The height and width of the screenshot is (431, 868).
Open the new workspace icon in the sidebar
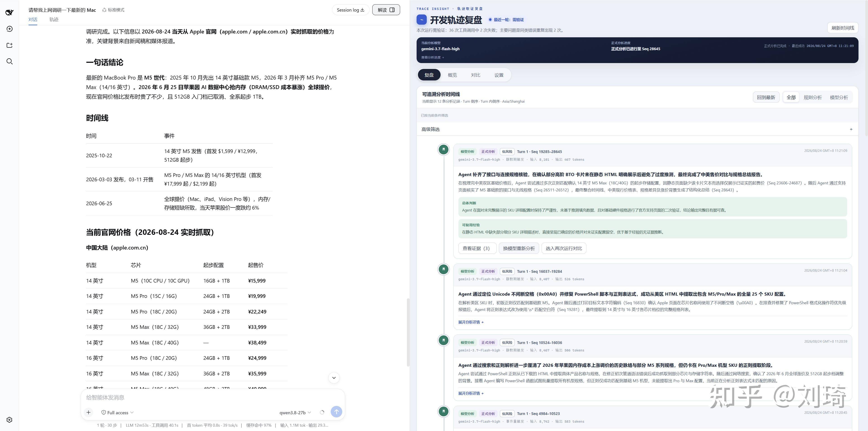9,45
